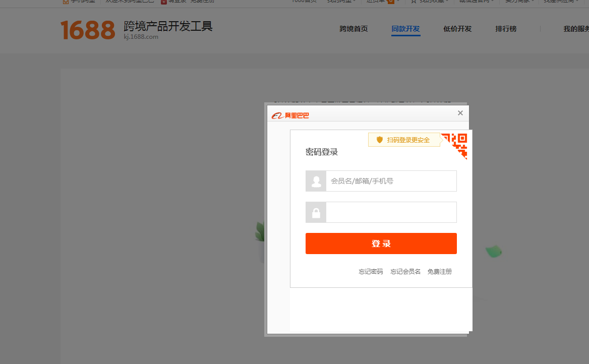Go to the 低价开发 tab
589x364 pixels.
[x=457, y=29]
